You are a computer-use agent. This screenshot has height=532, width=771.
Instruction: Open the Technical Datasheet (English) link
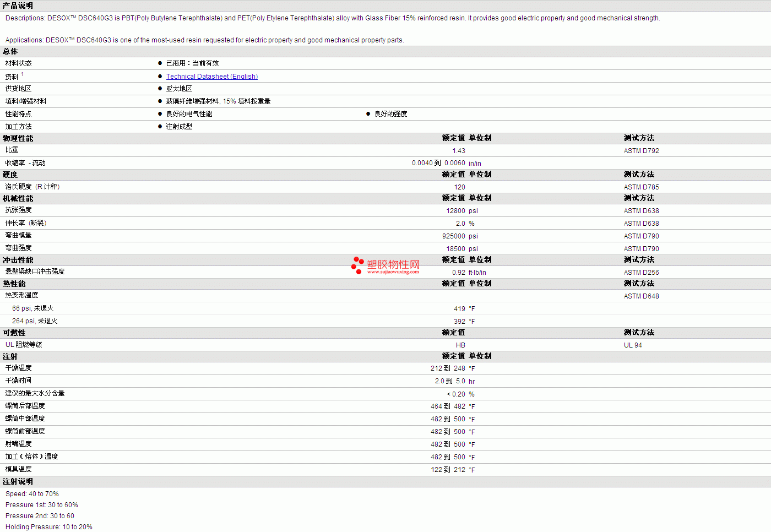tap(212, 77)
